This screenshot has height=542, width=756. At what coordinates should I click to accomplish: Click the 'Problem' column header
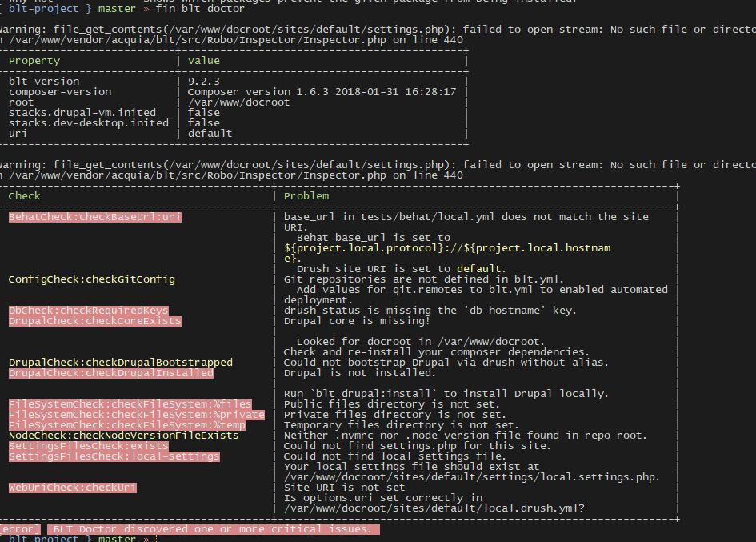(x=306, y=195)
